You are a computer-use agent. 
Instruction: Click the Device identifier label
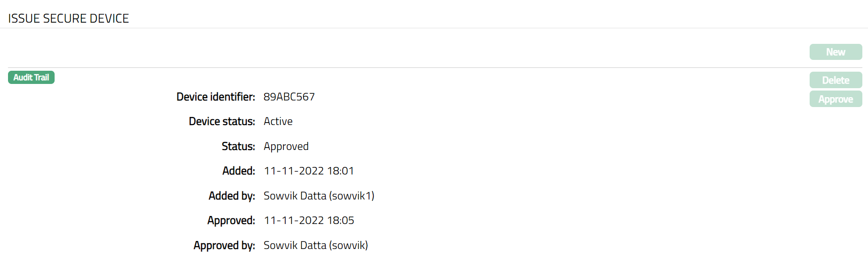click(216, 97)
